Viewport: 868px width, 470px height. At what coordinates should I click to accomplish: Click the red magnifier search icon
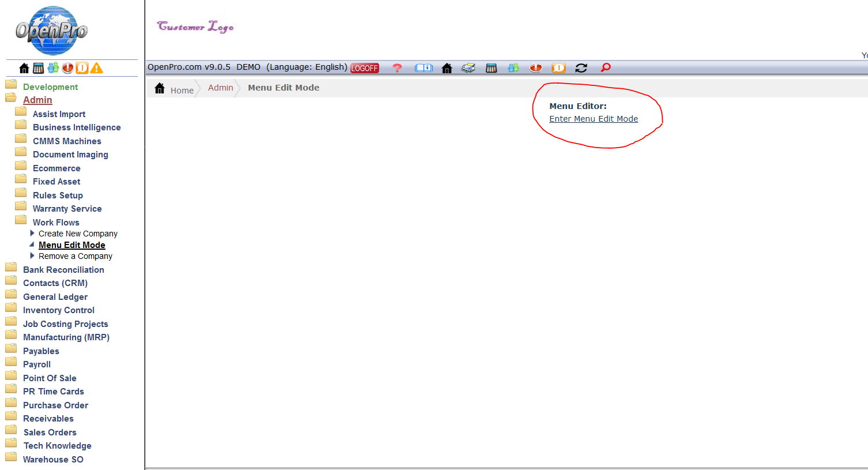click(605, 67)
